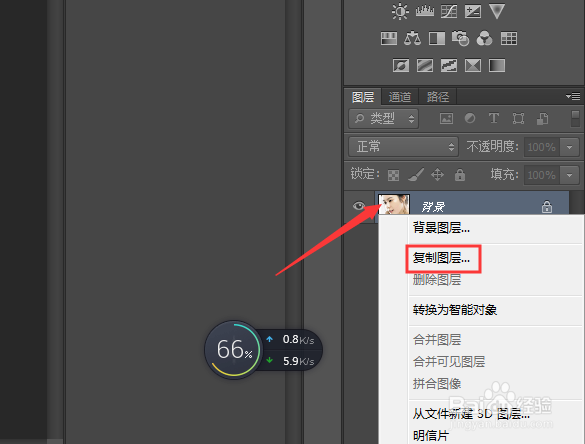Image resolution: width=585 pixels, height=444 pixels.
Task: Filter layers by pixel layers
Action: [x=446, y=119]
